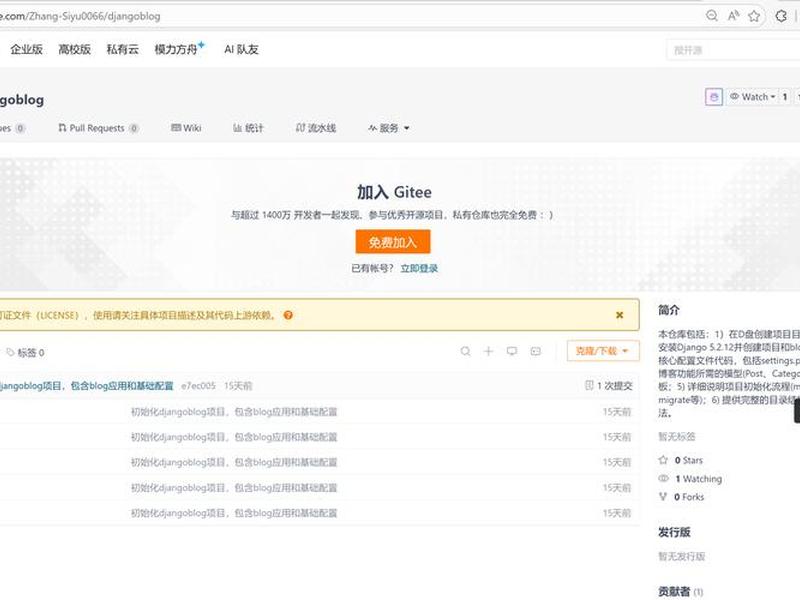
Task: Switch to the 流水线 tab
Action: [316, 128]
